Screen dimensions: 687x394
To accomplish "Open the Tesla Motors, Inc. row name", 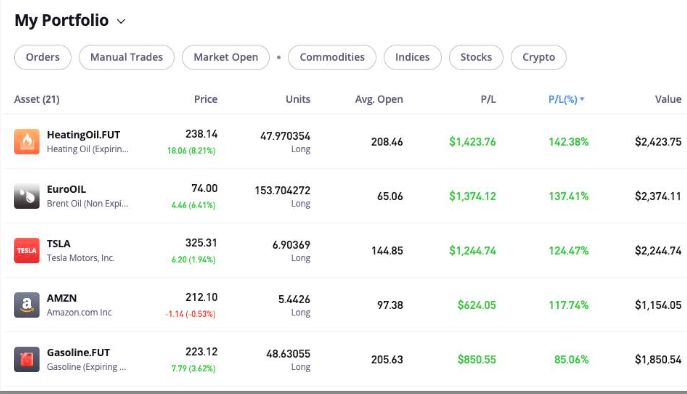I will [x=81, y=258].
